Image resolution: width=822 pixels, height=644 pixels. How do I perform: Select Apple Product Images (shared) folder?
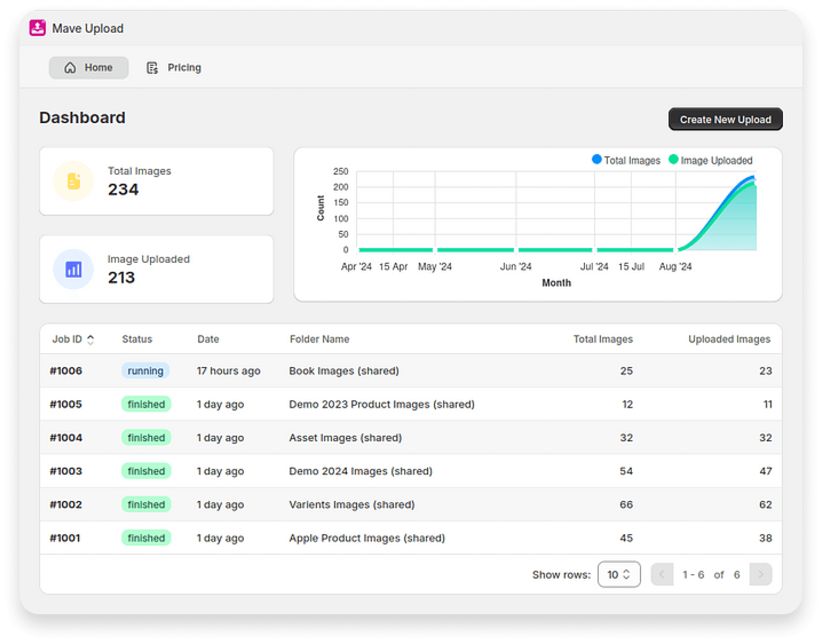pyautogui.click(x=367, y=538)
